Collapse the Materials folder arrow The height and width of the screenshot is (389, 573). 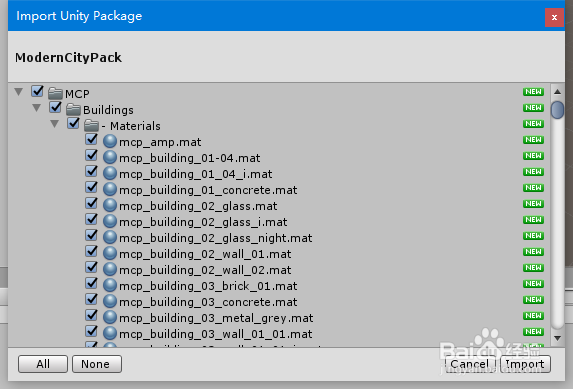(54, 124)
